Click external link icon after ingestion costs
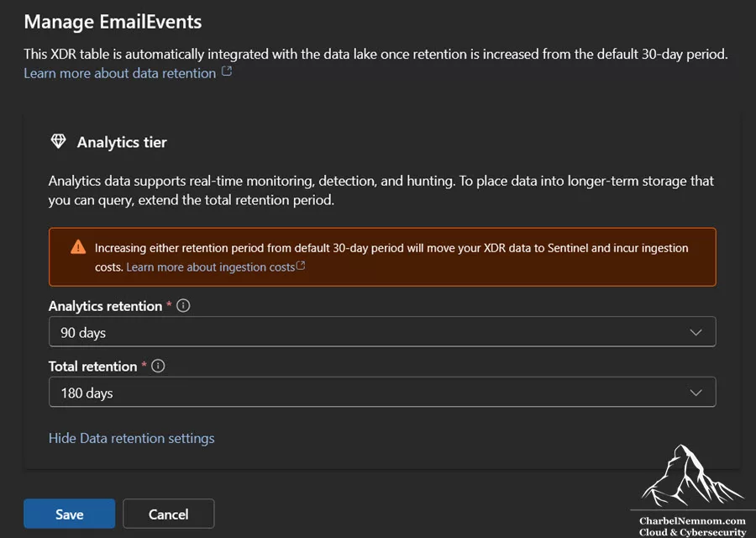Screen dimensions: 756x538 (301, 266)
